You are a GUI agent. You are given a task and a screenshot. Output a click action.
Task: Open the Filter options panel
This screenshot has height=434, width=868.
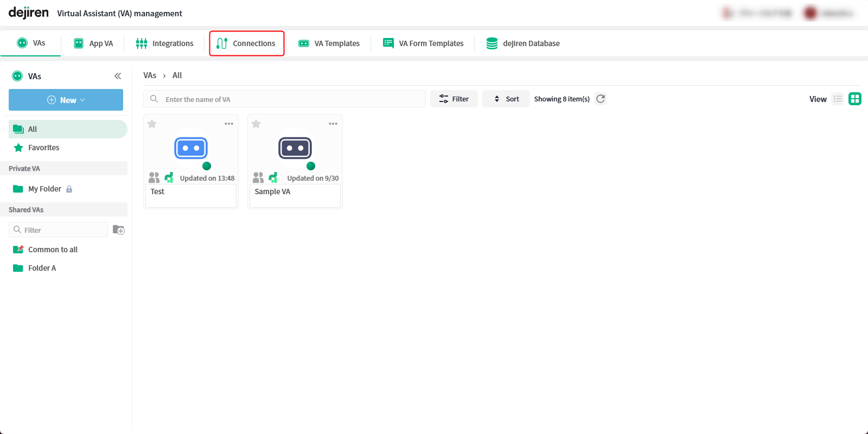[454, 99]
